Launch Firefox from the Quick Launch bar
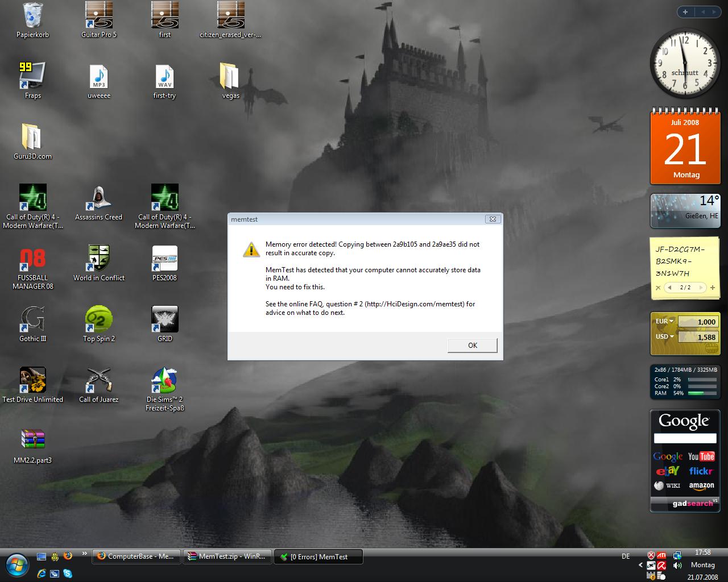This screenshot has height=582, width=728. click(68, 556)
